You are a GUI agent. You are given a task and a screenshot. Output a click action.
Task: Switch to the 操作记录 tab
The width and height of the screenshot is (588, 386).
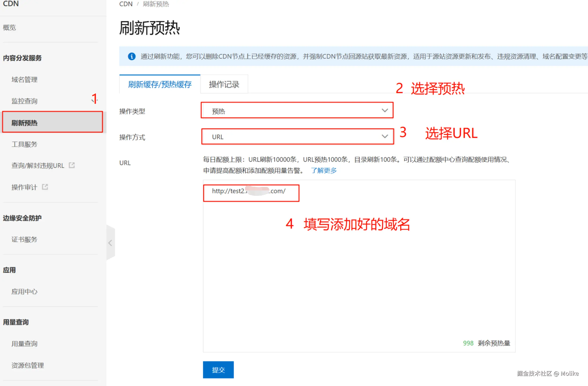point(224,84)
